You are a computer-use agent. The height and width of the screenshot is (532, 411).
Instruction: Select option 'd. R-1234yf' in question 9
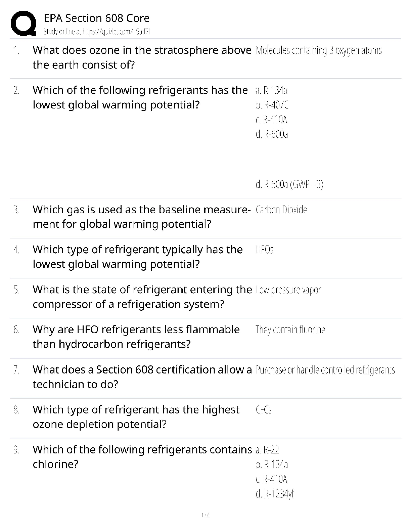275,494
